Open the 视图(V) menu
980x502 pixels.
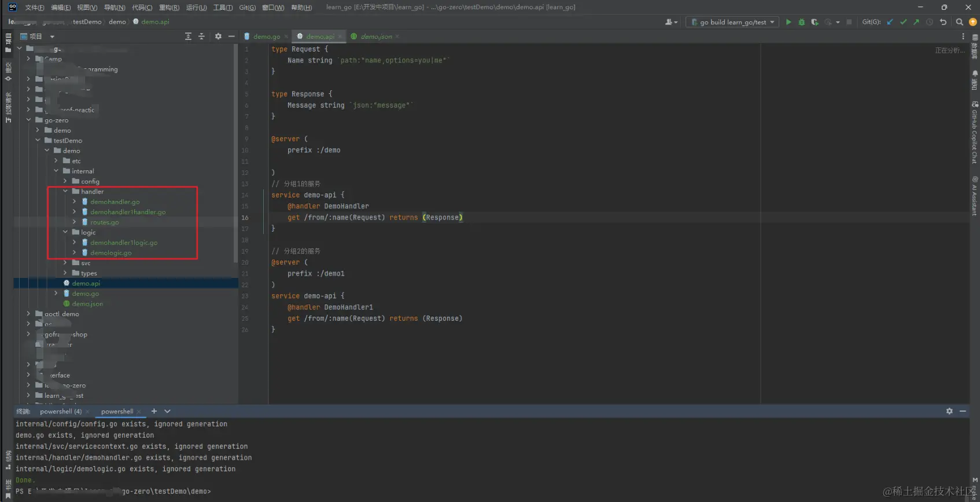(x=87, y=8)
